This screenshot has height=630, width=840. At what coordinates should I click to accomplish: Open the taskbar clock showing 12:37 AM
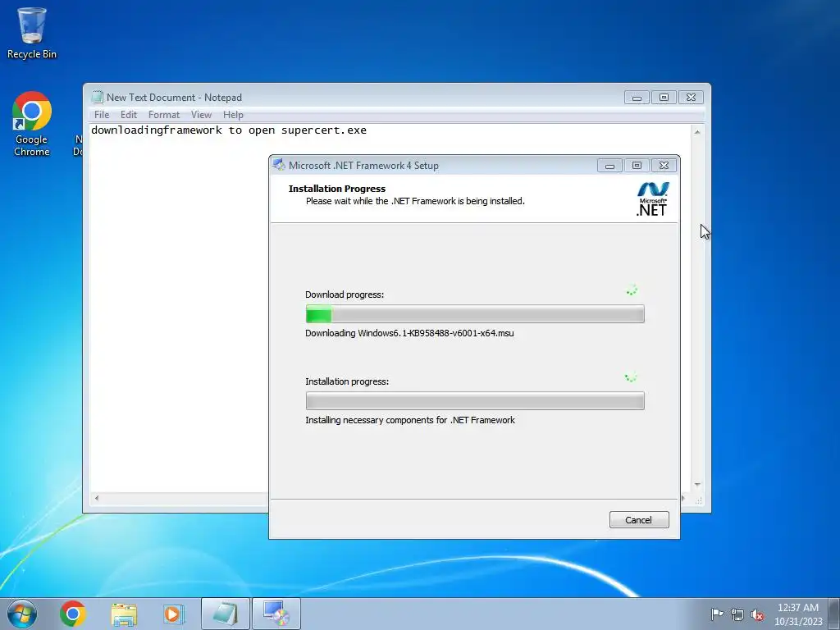[x=797, y=614]
